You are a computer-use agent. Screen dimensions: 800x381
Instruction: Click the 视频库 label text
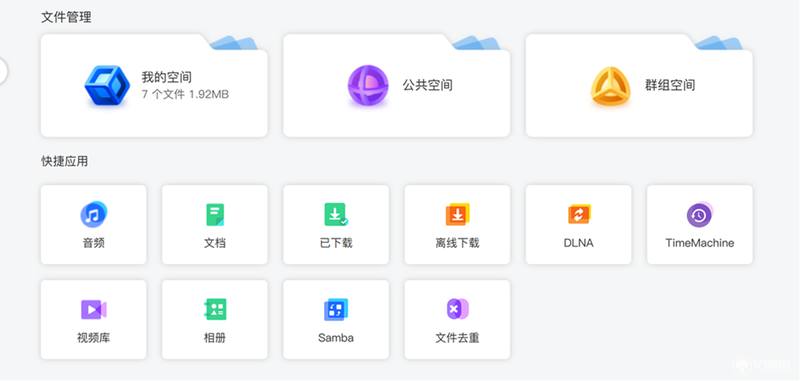pyautogui.click(x=93, y=338)
